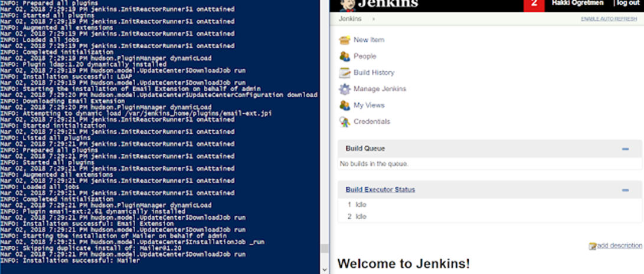Click 'No builds in the queue.' text

[x=374, y=164]
